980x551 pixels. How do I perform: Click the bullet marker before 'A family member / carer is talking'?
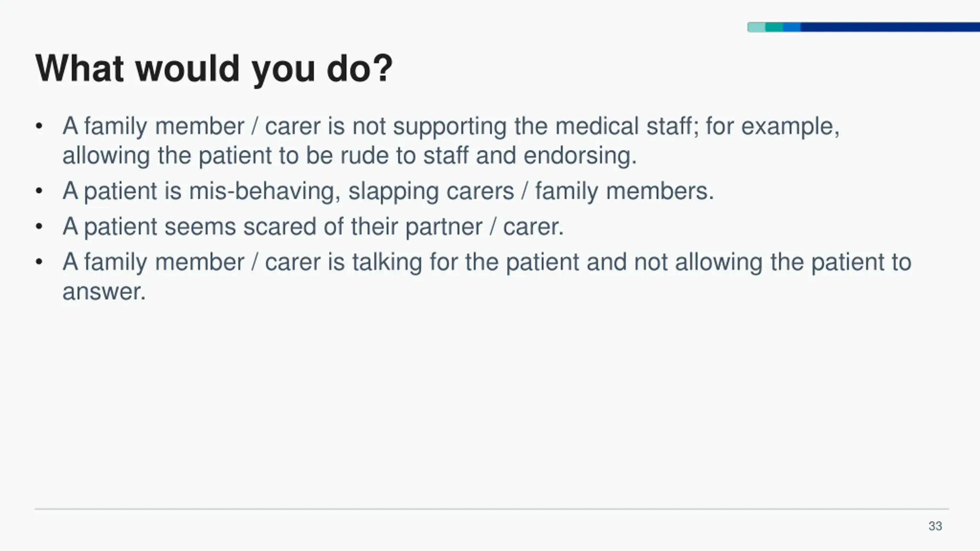pyautogui.click(x=39, y=262)
